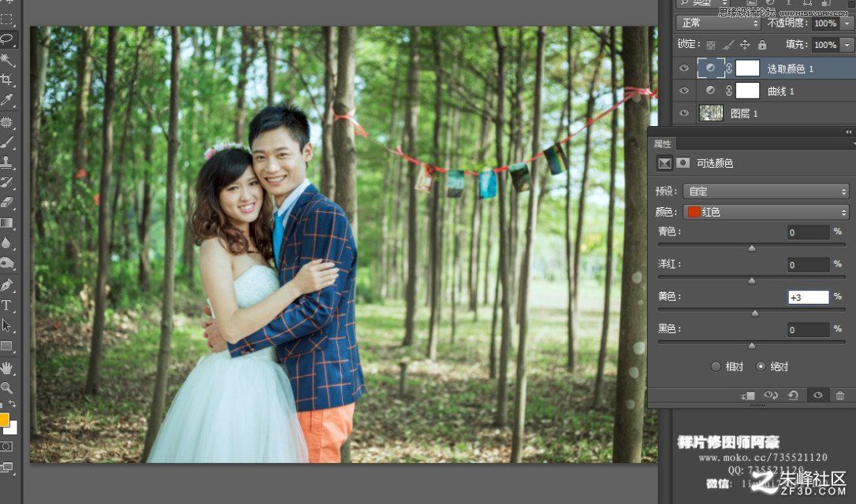The width and height of the screenshot is (856, 504).
Task: Click the 青色 slider handle
Action: [x=752, y=248]
